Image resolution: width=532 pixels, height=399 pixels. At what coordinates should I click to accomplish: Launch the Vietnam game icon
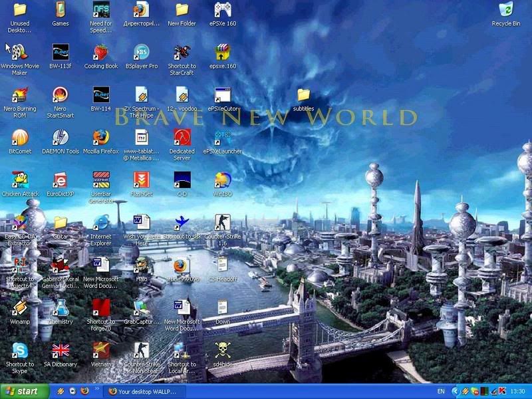pyautogui.click(x=101, y=350)
